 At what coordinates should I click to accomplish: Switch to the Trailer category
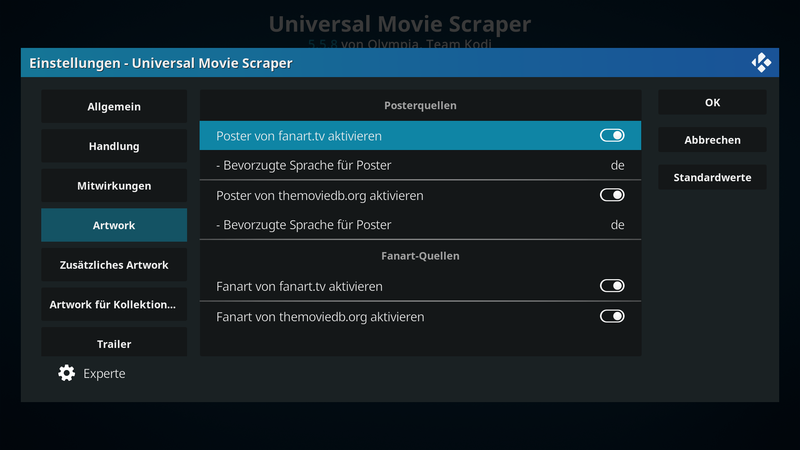[x=114, y=342]
